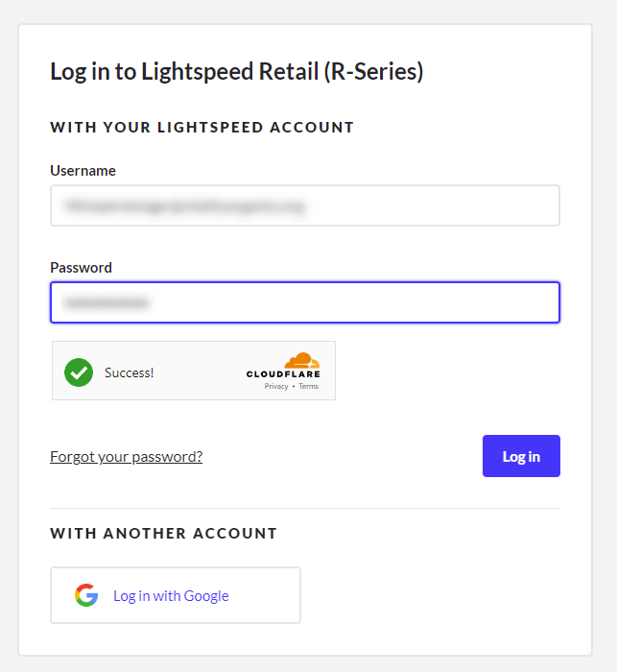The image size is (617, 672).
Task: Click the With Another Account subheading
Action: pyautogui.click(x=164, y=533)
